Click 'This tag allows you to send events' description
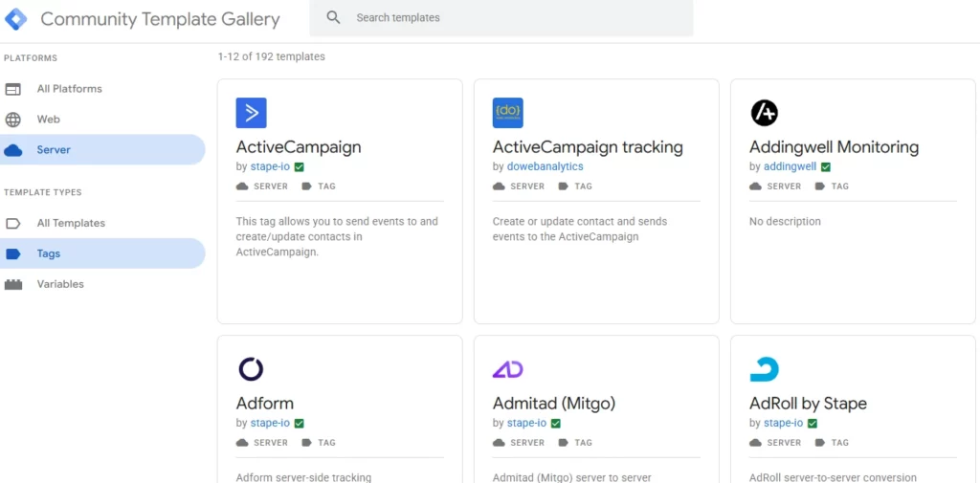980x483 pixels. [x=337, y=237]
